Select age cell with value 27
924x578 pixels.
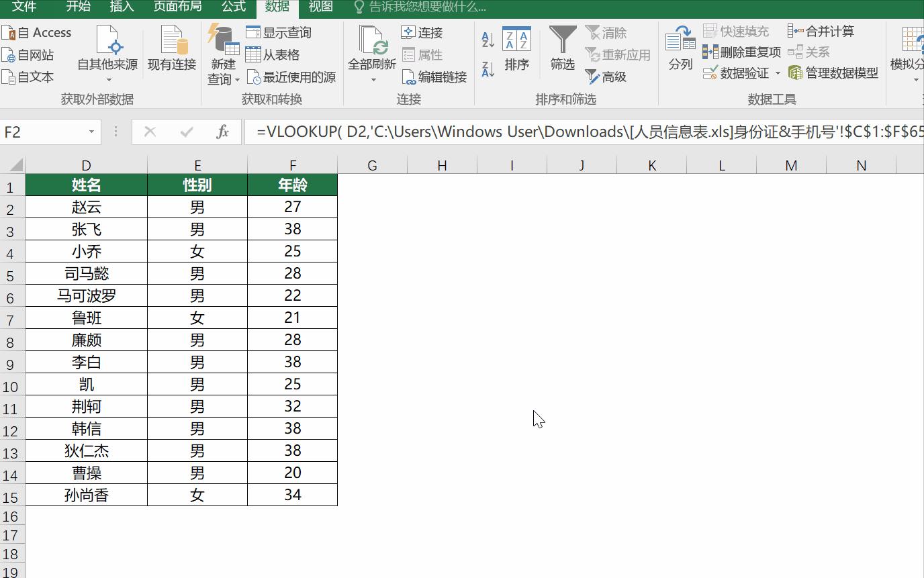point(293,207)
